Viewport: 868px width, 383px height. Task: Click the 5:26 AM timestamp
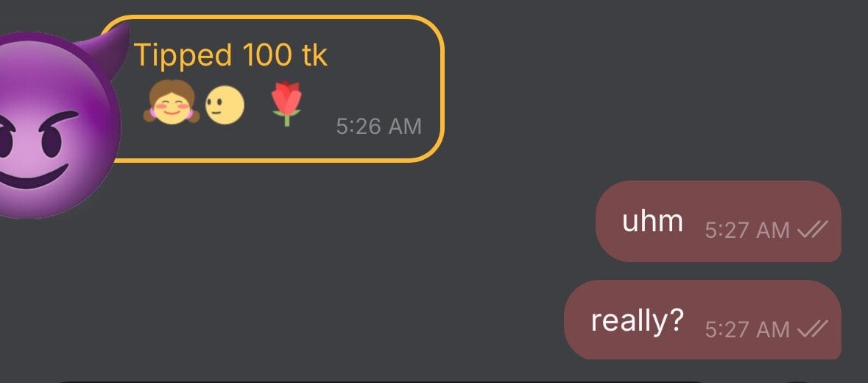378,126
